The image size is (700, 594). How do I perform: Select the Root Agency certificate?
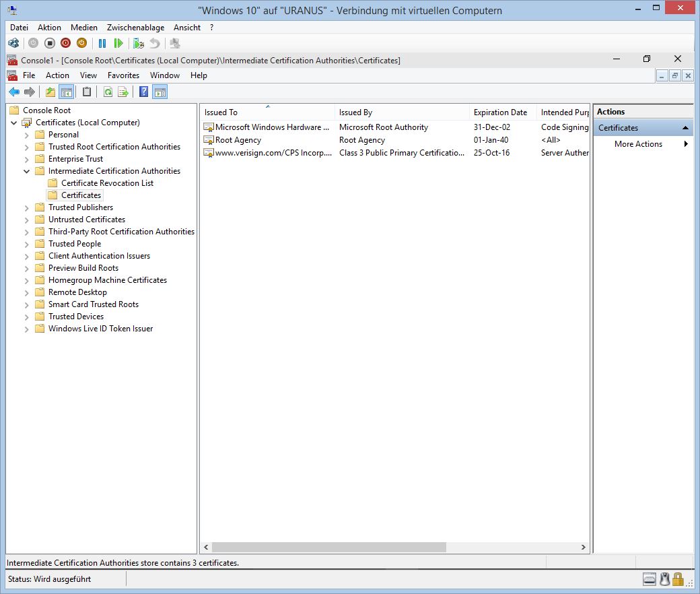238,140
